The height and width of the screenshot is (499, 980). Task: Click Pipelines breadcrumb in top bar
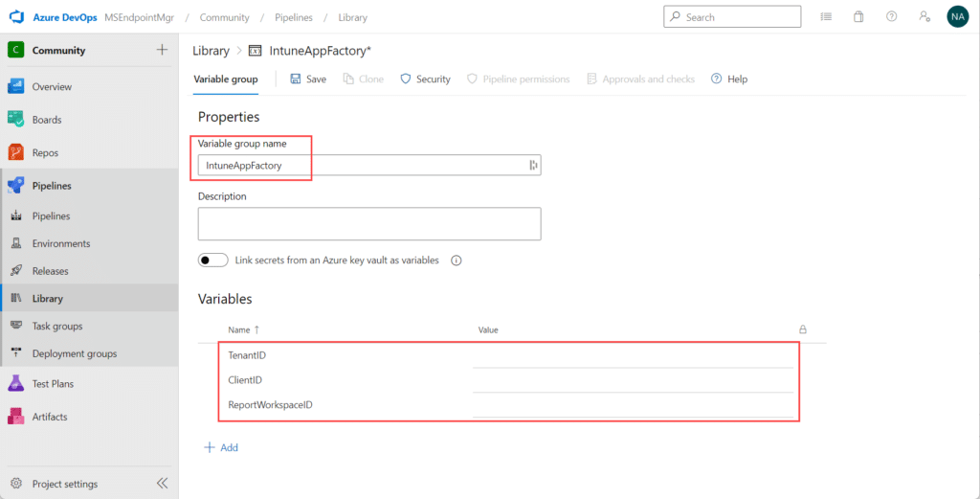[x=294, y=17]
